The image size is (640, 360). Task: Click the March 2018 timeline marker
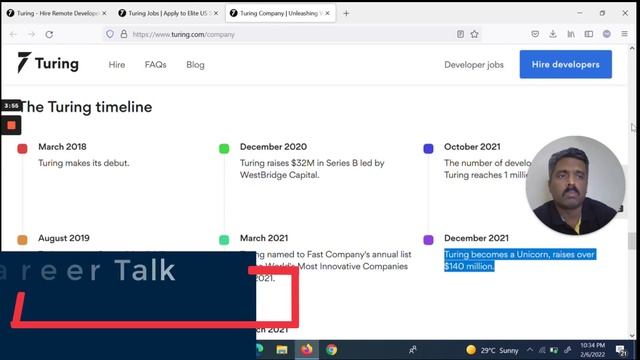22,149
